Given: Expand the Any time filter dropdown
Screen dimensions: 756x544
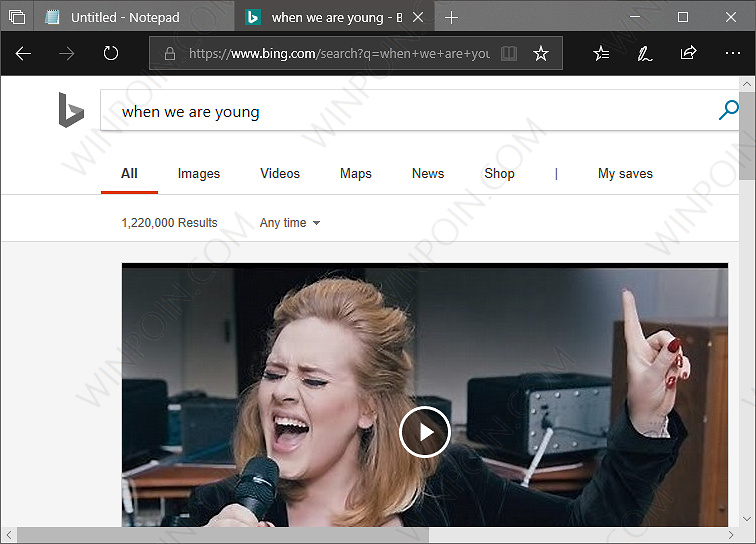Looking at the screenshot, I should (290, 223).
